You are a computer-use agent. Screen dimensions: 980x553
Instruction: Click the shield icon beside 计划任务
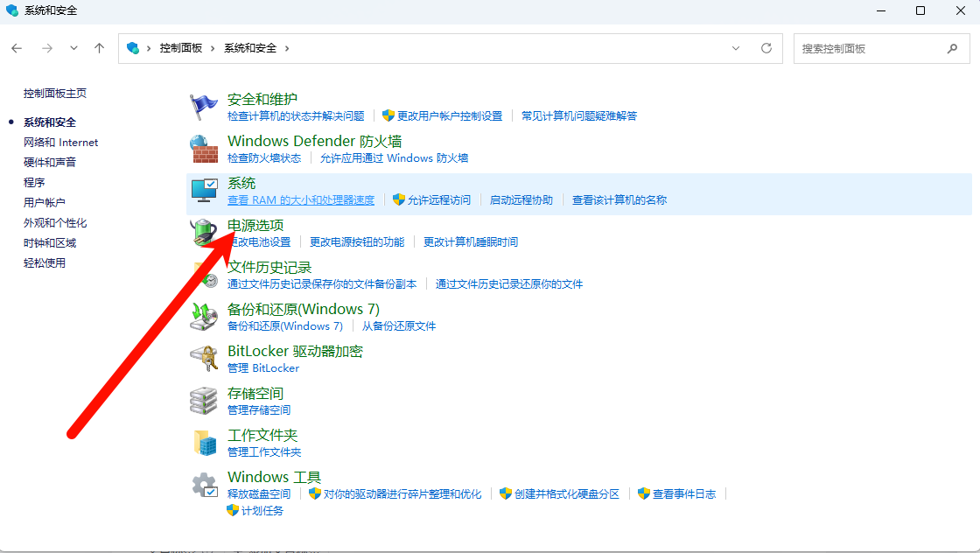[x=233, y=510]
